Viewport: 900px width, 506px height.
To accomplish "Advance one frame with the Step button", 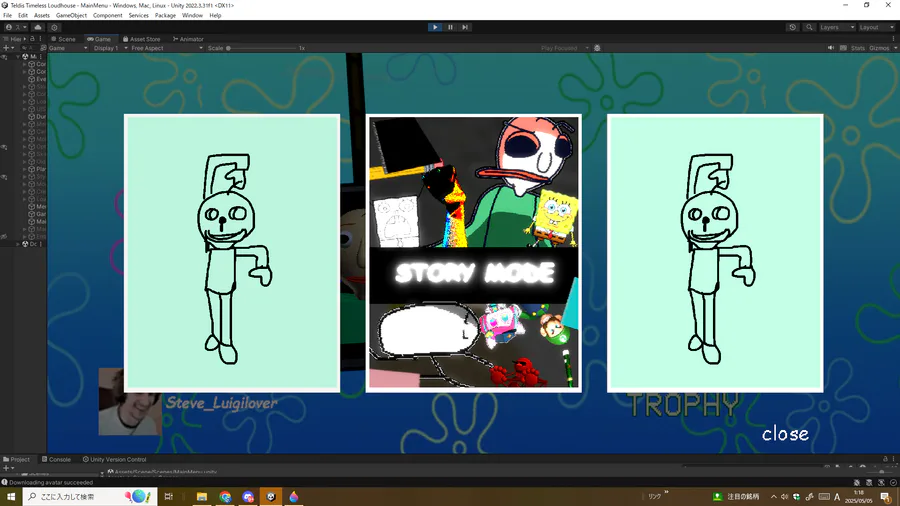I will (x=465, y=27).
